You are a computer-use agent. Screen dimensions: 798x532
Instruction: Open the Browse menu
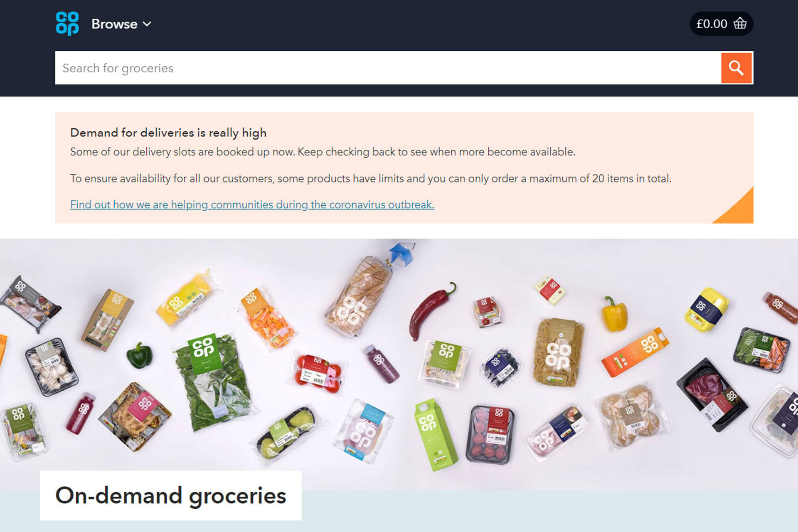[121, 24]
